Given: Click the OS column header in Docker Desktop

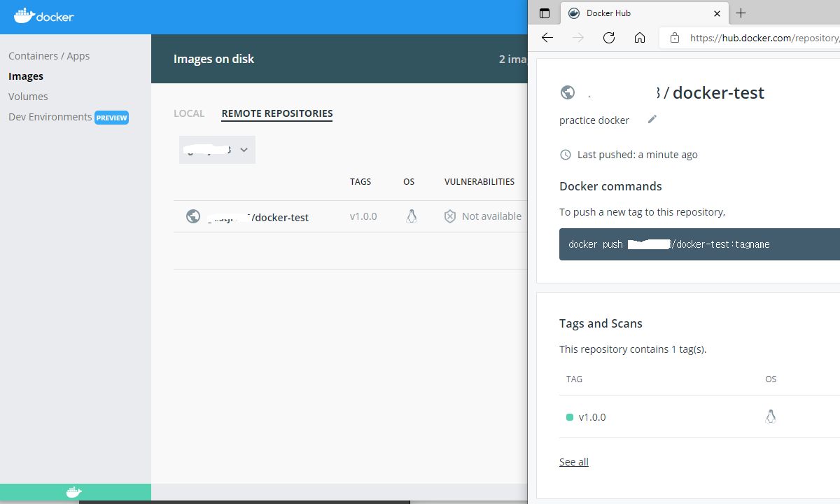Looking at the screenshot, I should click(x=409, y=181).
